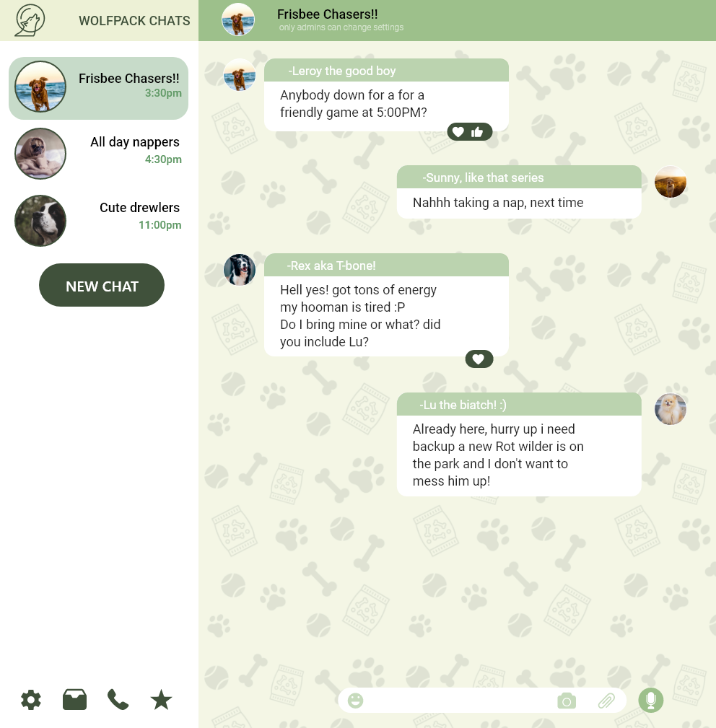Attach a file with the paperclip icon
Viewport: 716px width, 728px height.
606,701
